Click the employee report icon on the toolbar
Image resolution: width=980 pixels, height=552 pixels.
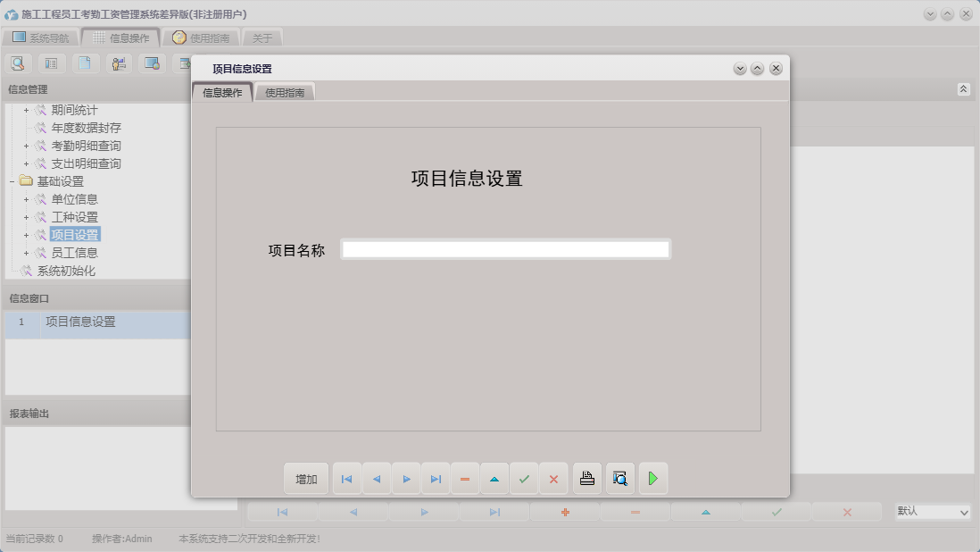coord(119,63)
